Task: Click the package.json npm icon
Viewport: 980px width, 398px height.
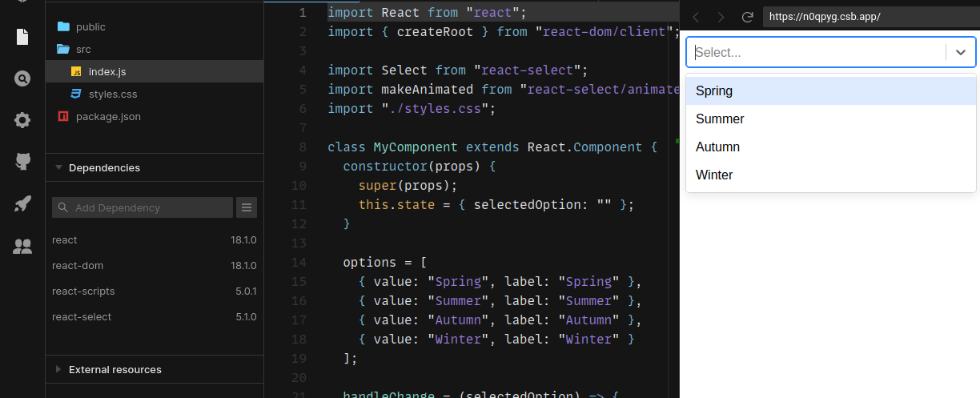Action: 63,116
